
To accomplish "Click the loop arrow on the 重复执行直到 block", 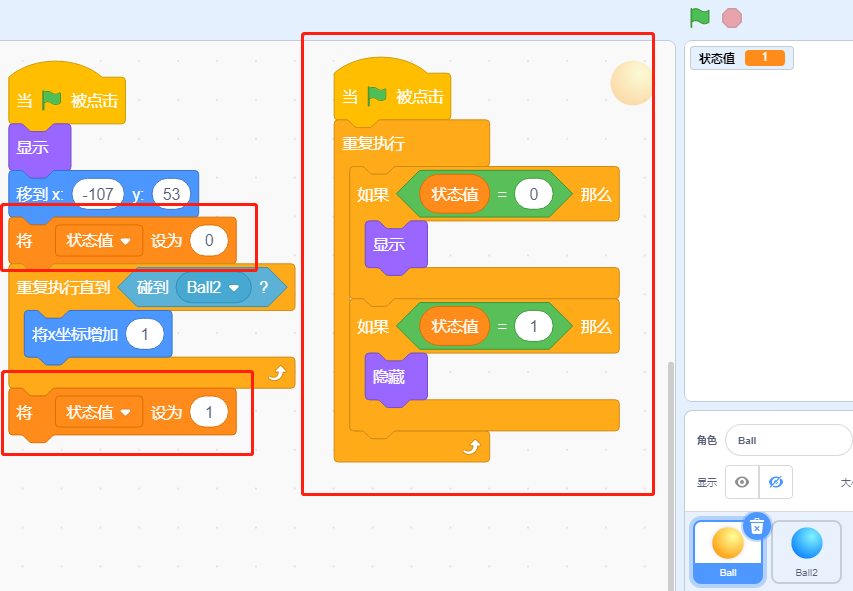I will point(277,373).
